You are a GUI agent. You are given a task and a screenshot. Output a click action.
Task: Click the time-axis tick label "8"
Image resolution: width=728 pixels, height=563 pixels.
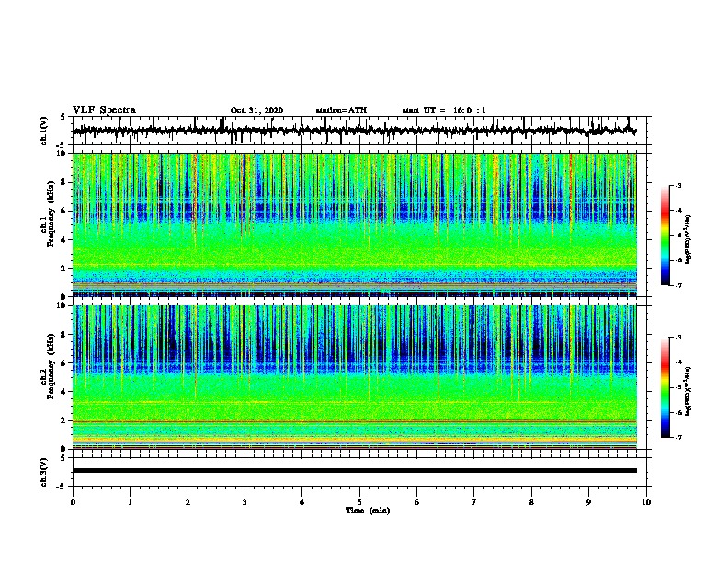pyautogui.click(x=531, y=502)
